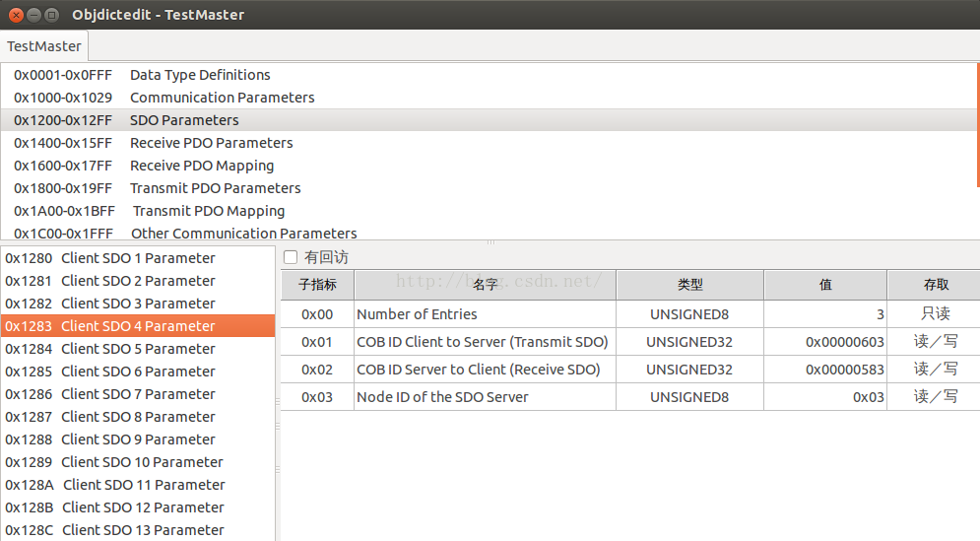Viewport: 980px width, 541px height.
Task: Select 0x128B Client SDO 12 Parameter
Action: (x=138, y=507)
